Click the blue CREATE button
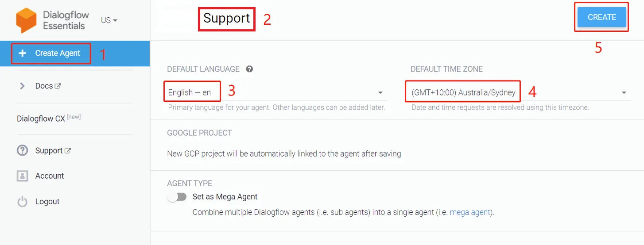Viewport: 644px width, 245px height. coord(602,17)
